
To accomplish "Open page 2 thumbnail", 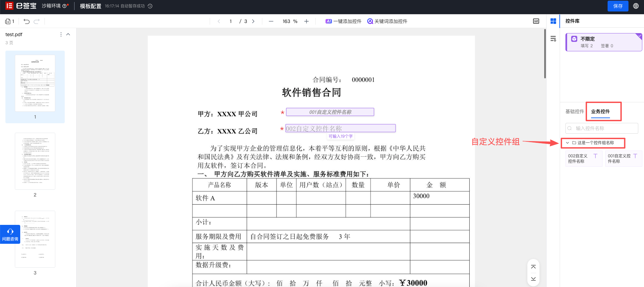I will [x=35, y=161].
